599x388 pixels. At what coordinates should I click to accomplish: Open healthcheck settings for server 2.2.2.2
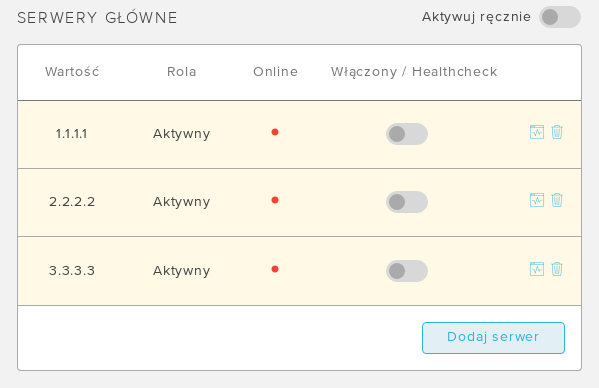click(537, 200)
